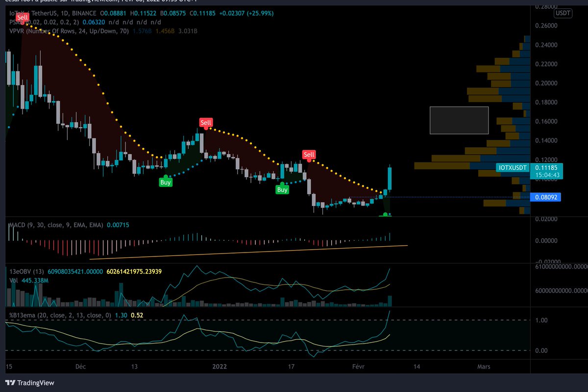Click the green Buy dot under the latest candle
The image size is (588, 392).
[x=386, y=214]
